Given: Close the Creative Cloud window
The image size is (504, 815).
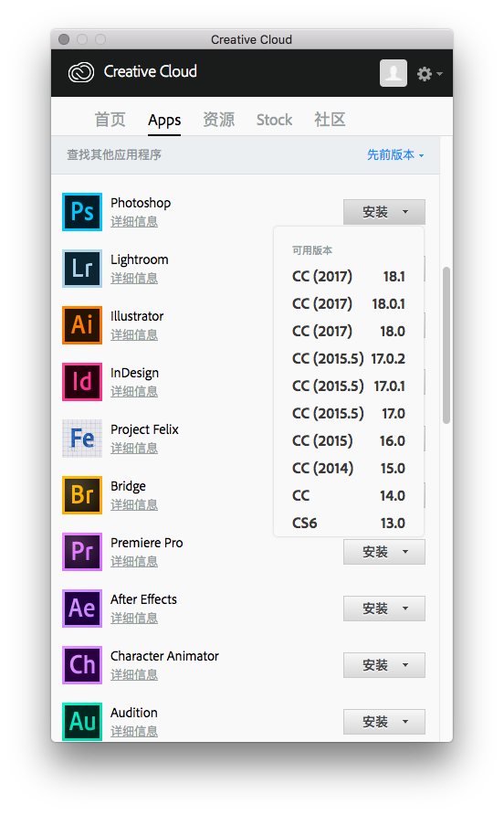Looking at the screenshot, I should (64, 39).
